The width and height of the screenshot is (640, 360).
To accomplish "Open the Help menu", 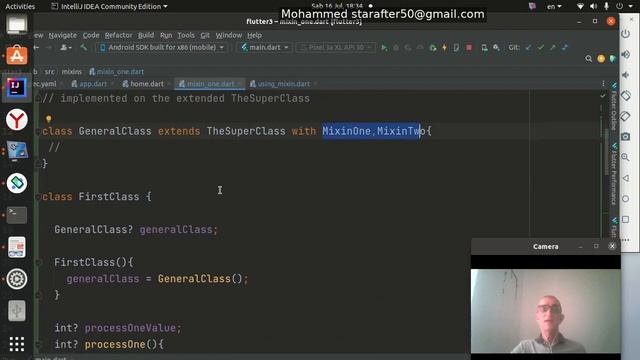I will (x=254, y=35).
